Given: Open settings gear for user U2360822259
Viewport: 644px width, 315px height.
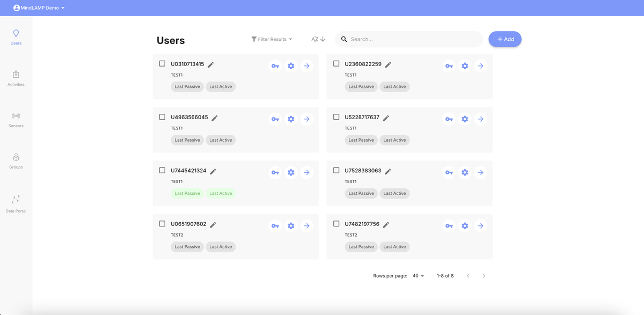Looking at the screenshot, I should click(465, 65).
